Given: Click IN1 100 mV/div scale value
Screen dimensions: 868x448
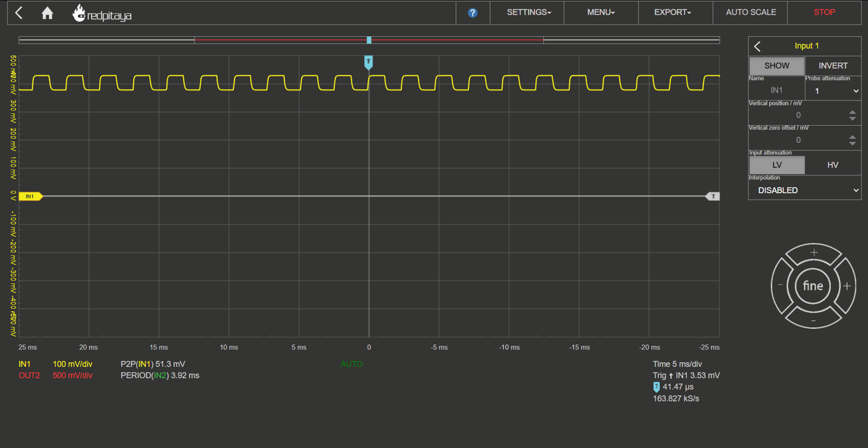Looking at the screenshot, I should 72,364.
